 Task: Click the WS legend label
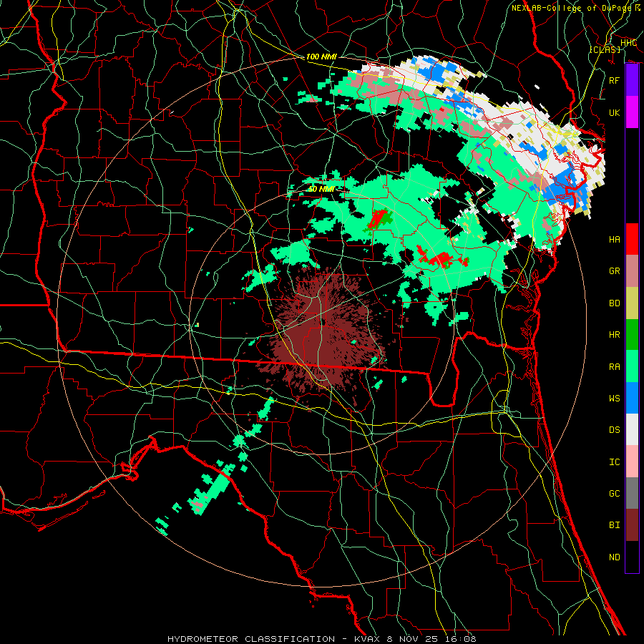pyautogui.click(x=614, y=398)
